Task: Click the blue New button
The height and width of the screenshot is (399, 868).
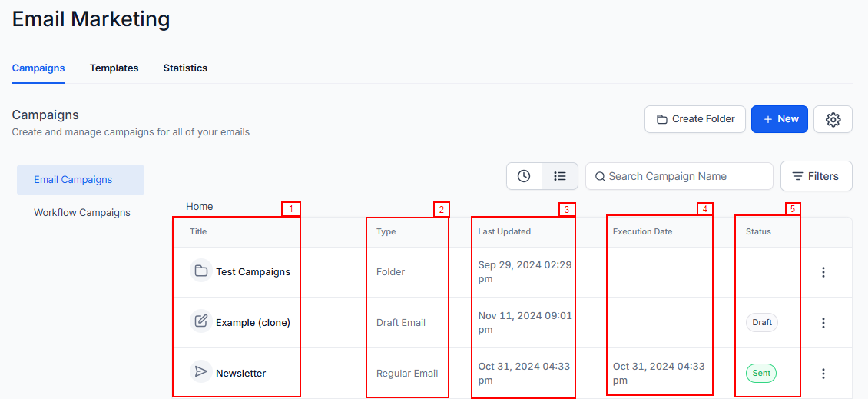Action: [779, 119]
